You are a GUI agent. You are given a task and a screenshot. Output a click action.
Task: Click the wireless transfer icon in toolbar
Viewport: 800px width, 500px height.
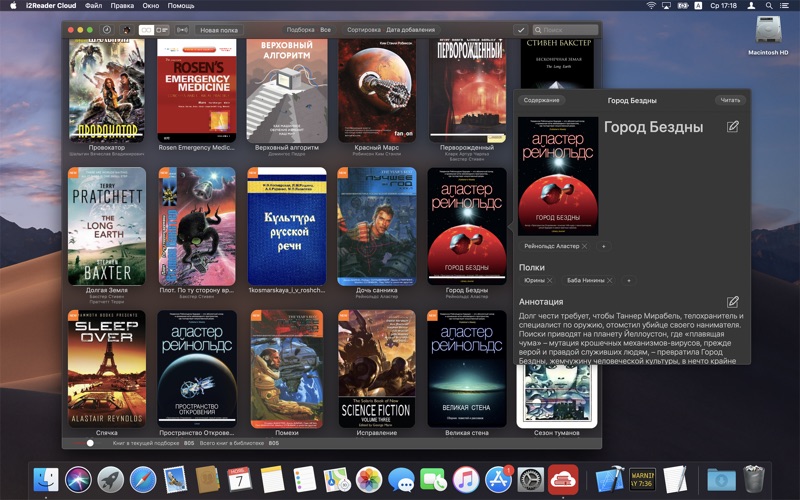pyautogui.click(x=182, y=30)
